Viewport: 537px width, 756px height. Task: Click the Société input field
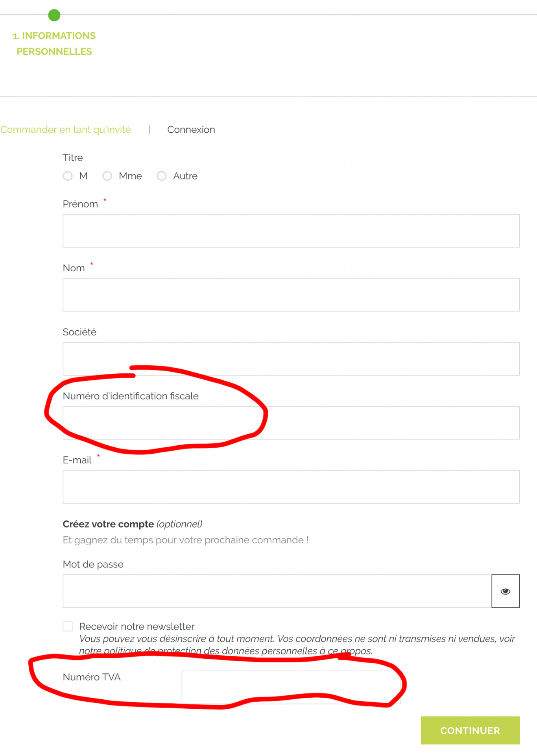point(291,359)
